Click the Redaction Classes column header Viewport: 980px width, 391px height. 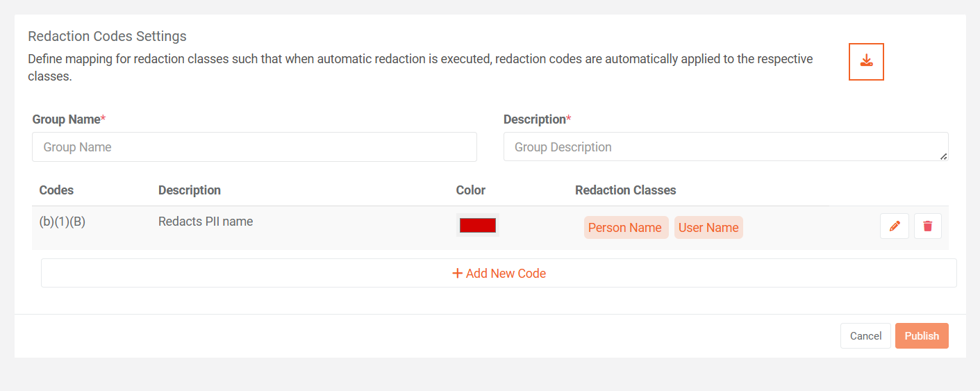pos(625,190)
